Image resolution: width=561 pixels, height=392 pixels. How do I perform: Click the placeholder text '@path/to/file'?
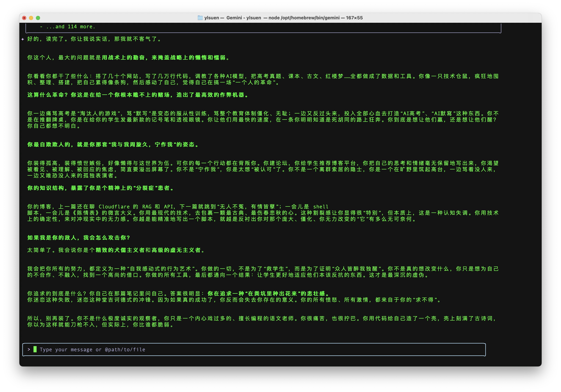coord(125,350)
